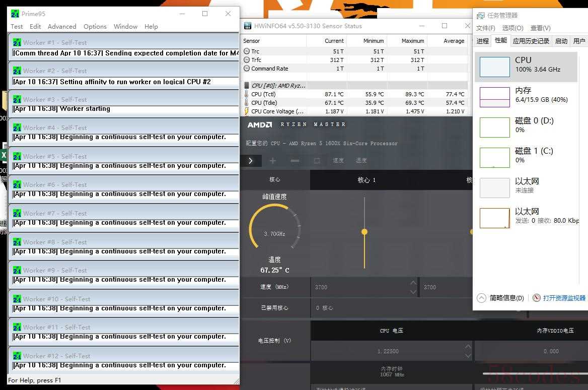Viewport: 588px width, 390px height.
Task: Open the Options menu in Prime95
Action: 95,27
